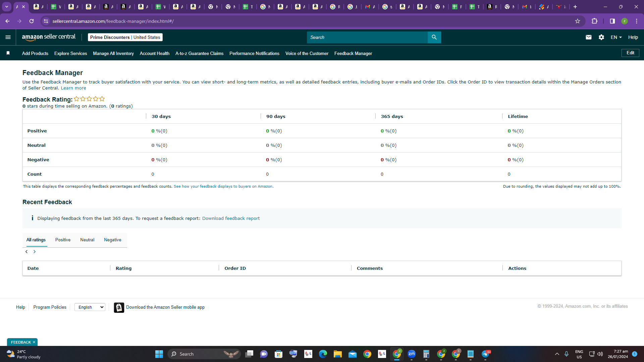644x362 pixels.
Task: Show hidden system tray icons
Action: (557, 354)
